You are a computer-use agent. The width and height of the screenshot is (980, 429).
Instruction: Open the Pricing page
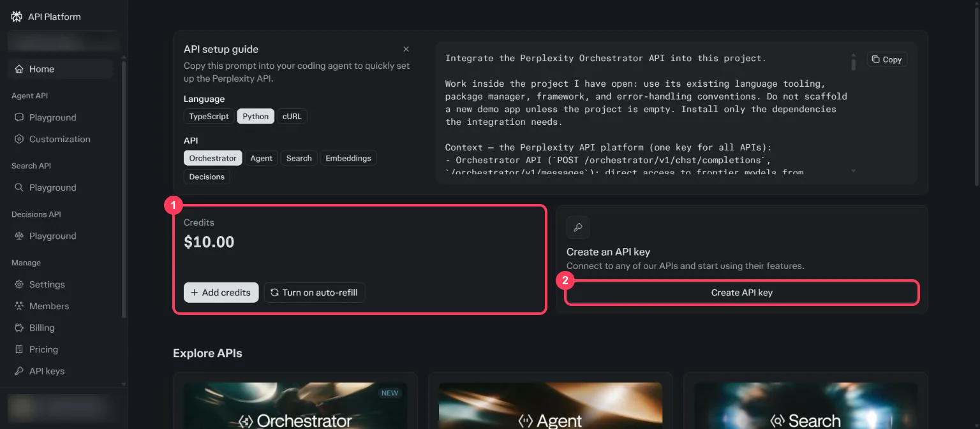(61, 349)
